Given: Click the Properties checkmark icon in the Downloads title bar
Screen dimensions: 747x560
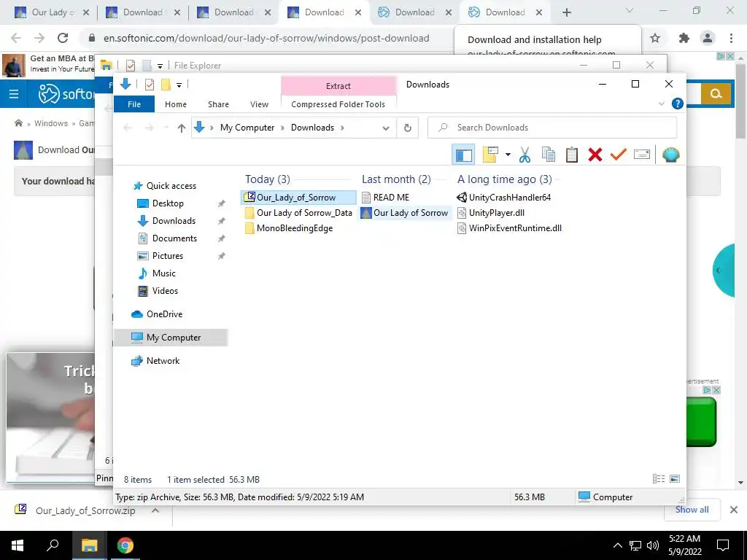Looking at the screenshot, I should [149, 85].
